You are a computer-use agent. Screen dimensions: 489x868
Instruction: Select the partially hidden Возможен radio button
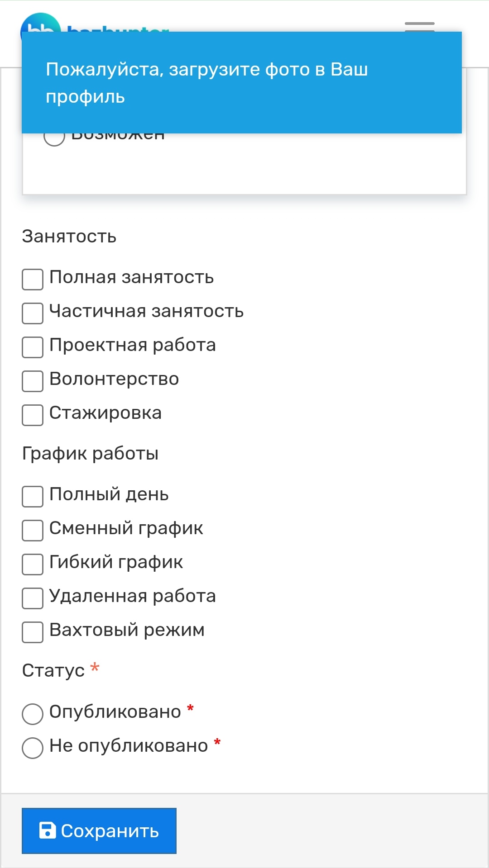point(54,137)
